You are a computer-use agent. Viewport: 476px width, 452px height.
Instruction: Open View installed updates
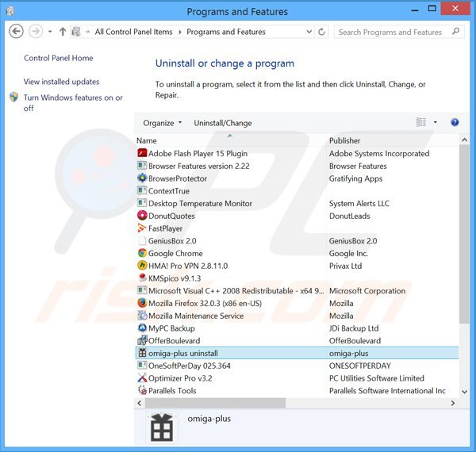tap(62, 82)
